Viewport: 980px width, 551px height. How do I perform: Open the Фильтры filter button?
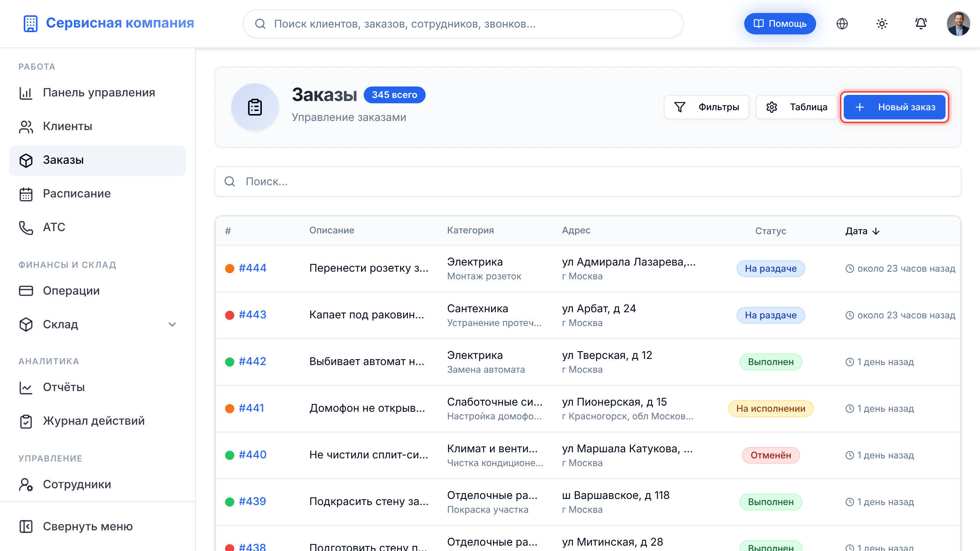click(706, 107)
